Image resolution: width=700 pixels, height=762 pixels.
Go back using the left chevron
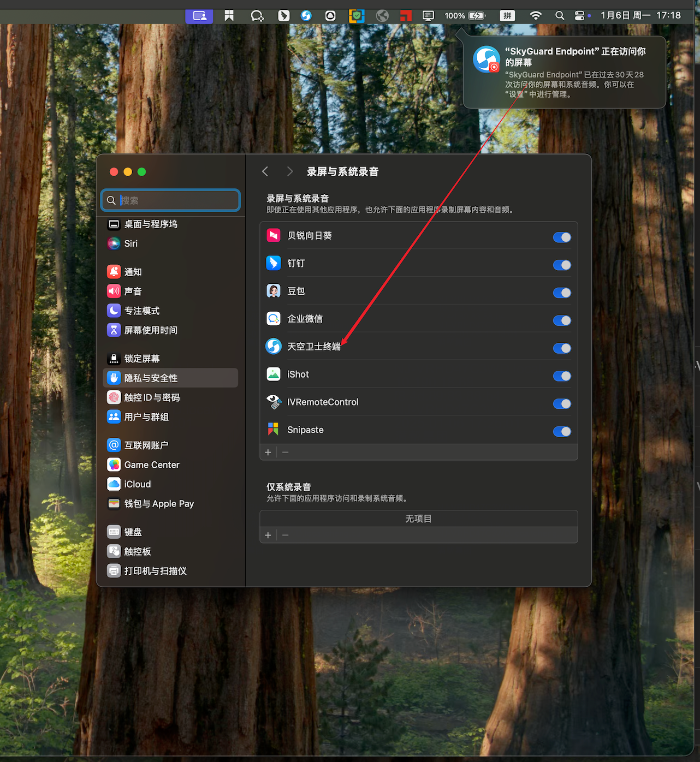click(265, 171)
